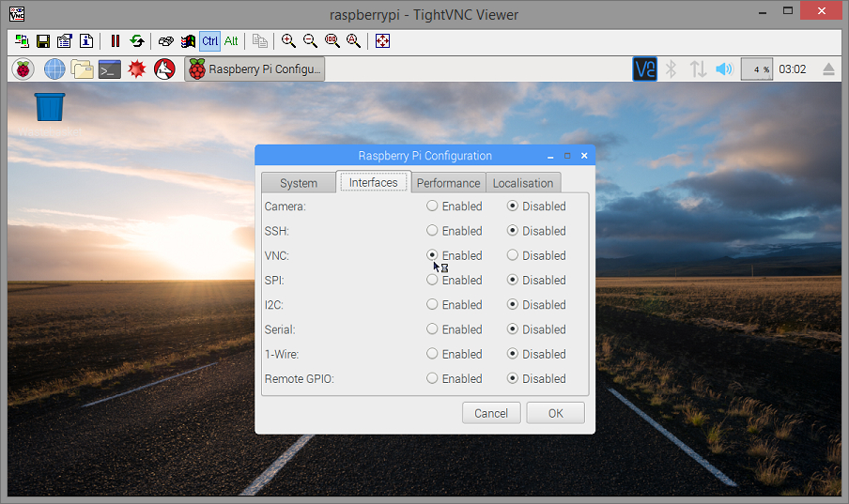This screenshot has width=849, height=504.
Task: Send Ctrl+Alt+Del keys icon
Action: pos(166,41)
